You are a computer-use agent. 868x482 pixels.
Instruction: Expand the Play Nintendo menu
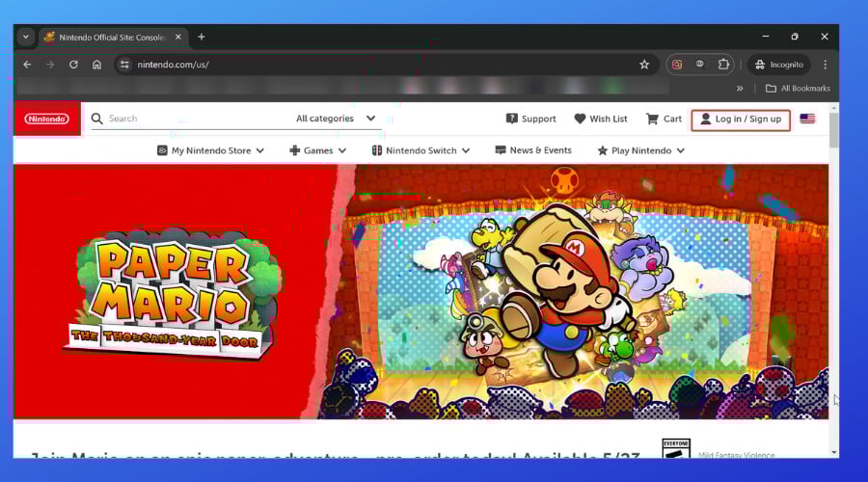point(641,150)
